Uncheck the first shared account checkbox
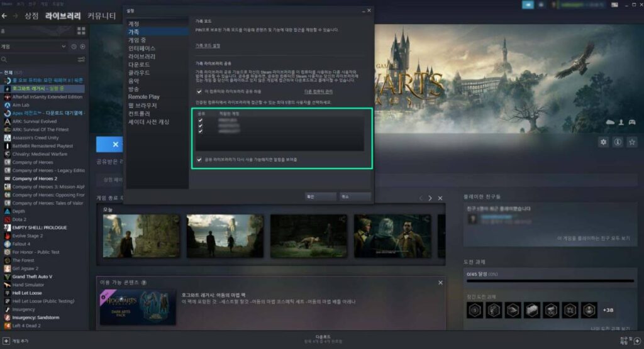644x349 pixels. pyautogui.click(x=201, y=119)
